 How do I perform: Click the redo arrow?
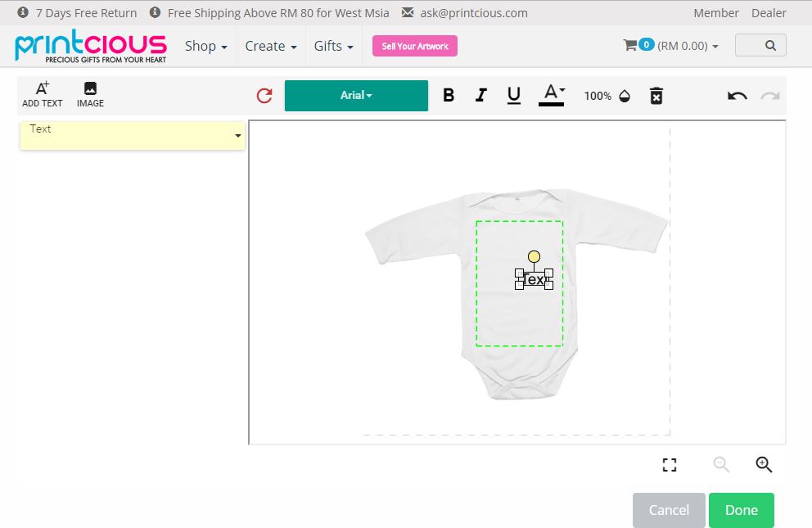770,96
